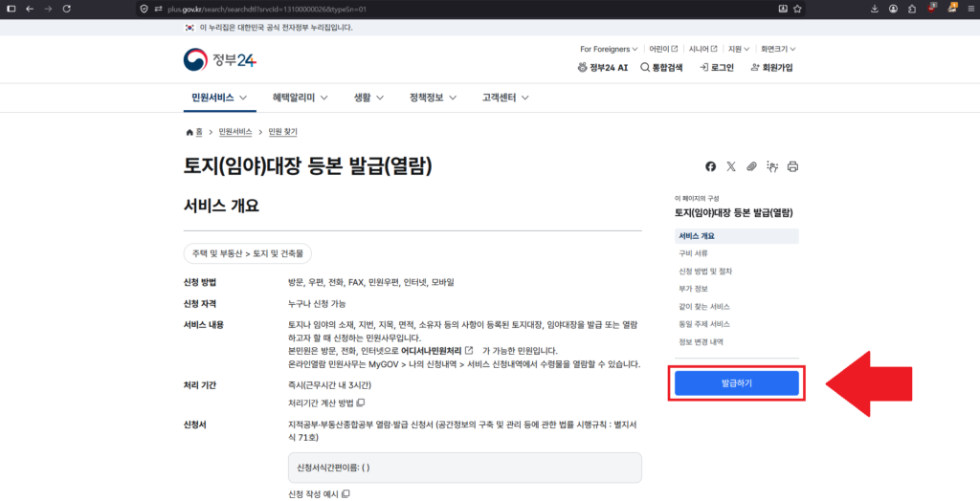Jump to 부가 정보 section
The width and height of the screenshot is (980, 501).
(694, 289)
